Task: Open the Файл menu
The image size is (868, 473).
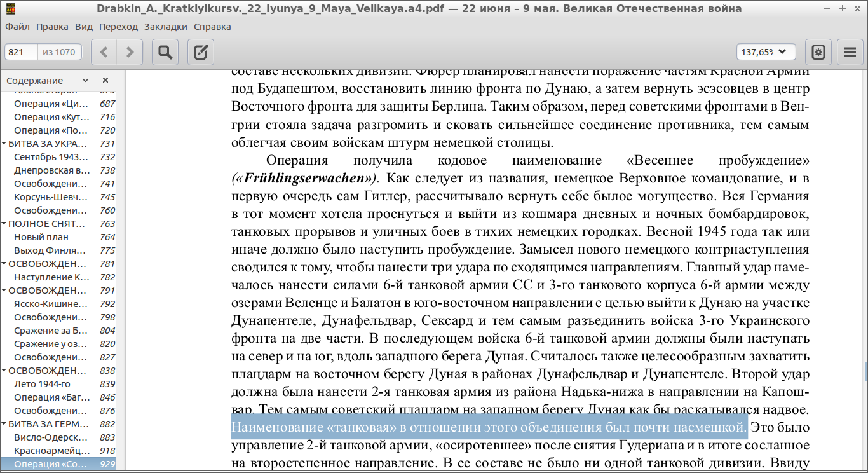Action: point(17,27)
